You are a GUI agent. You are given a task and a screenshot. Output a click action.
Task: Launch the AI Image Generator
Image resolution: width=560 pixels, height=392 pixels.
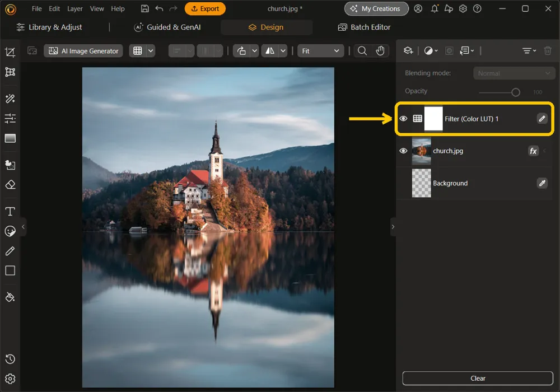coord(83,51)
